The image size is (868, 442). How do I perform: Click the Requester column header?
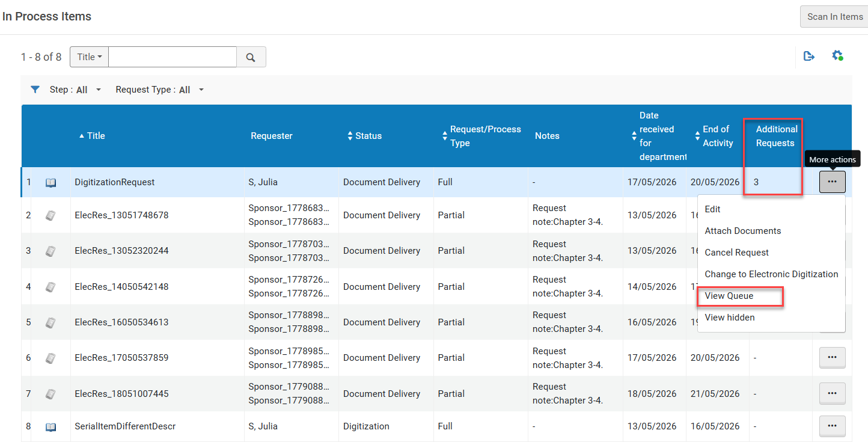(x=272, y=136)
